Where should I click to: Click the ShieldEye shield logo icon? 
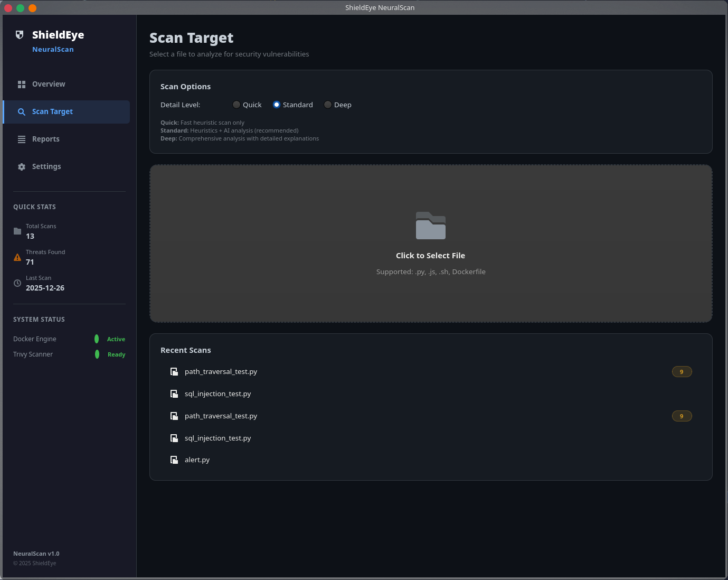click(20, 35)
